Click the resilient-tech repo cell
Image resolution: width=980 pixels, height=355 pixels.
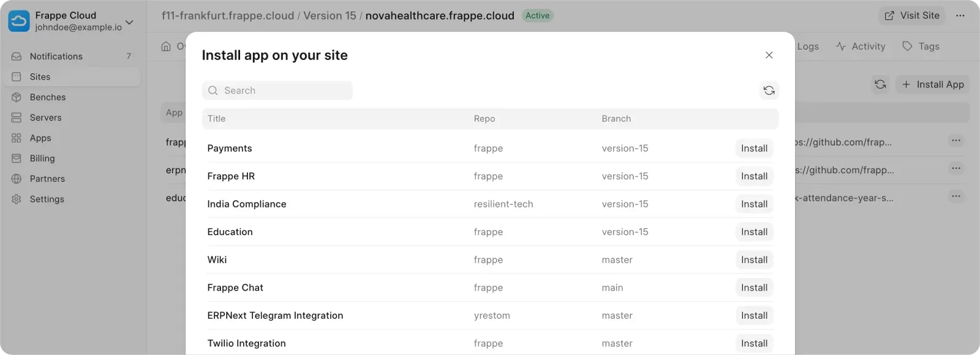click(503, 204)
